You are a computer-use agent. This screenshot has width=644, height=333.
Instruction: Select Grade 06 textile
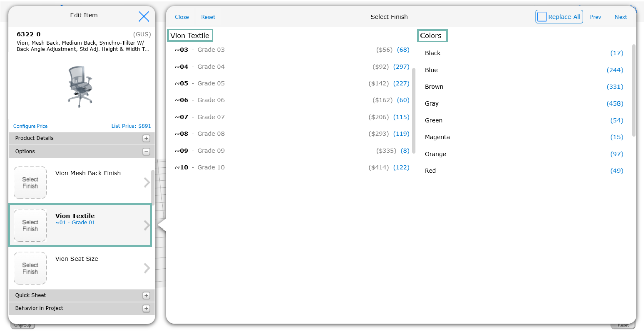click(292, 100)
